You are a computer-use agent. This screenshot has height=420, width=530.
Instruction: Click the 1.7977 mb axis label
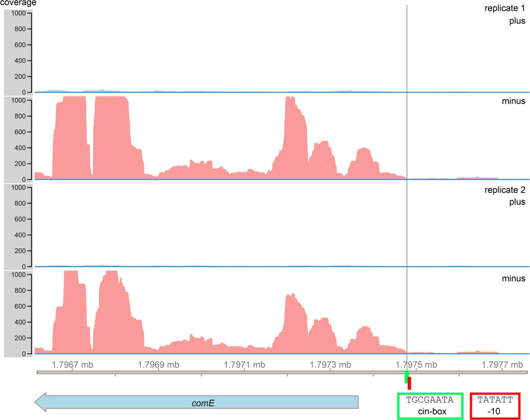click(x=502, y=365)
